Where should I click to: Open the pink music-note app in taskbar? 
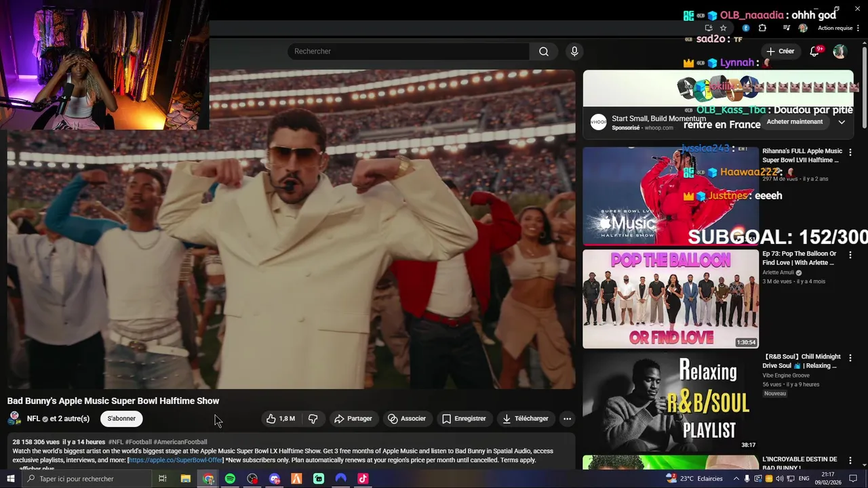click(363, 479)
